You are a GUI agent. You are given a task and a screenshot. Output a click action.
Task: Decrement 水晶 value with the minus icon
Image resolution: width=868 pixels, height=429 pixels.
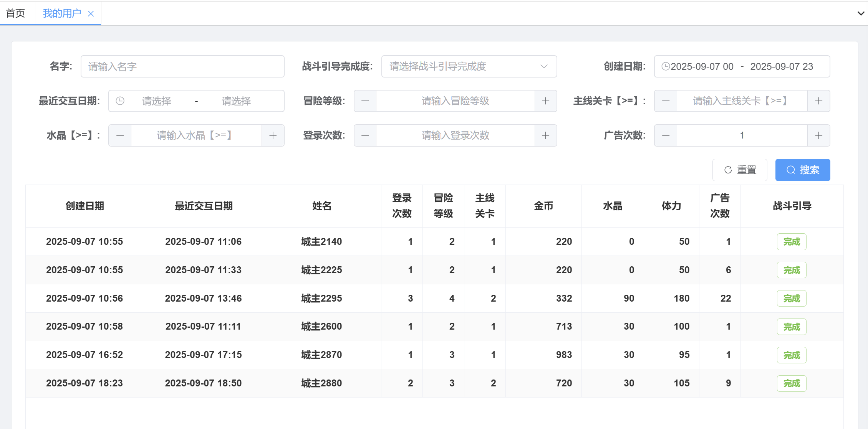click(120, 135)
